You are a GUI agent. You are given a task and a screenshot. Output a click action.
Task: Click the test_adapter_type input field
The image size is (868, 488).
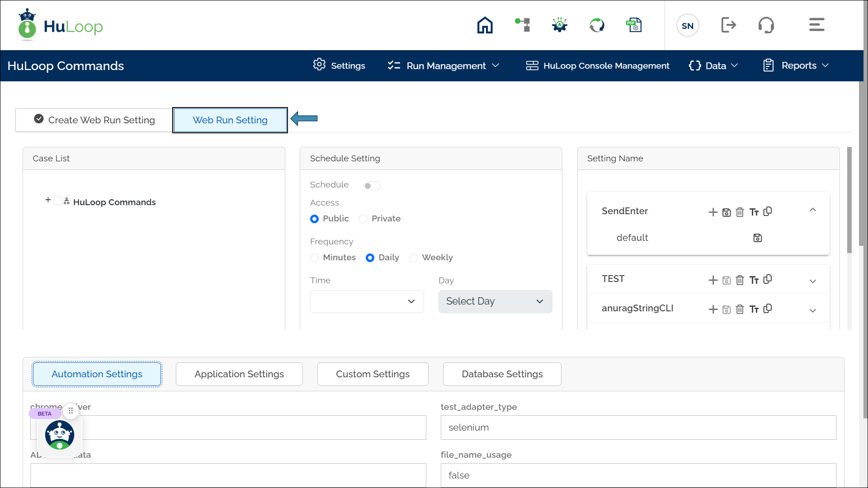coord(638,427)
